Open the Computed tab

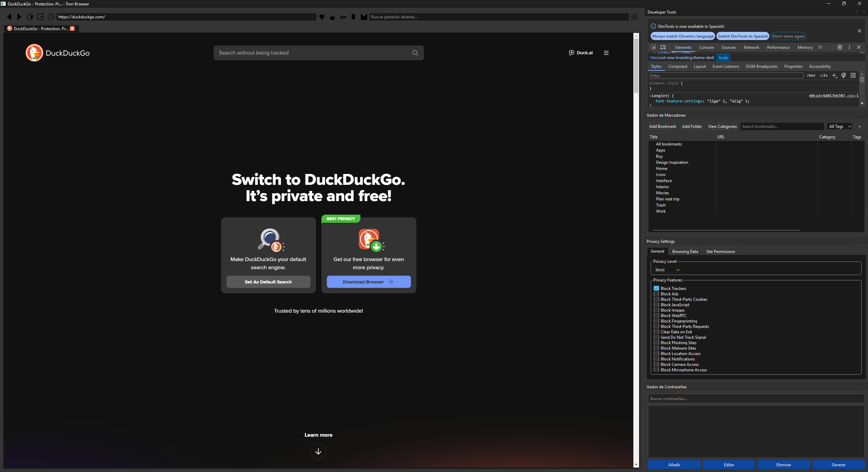pyautogui.click(x=677, y=66)
